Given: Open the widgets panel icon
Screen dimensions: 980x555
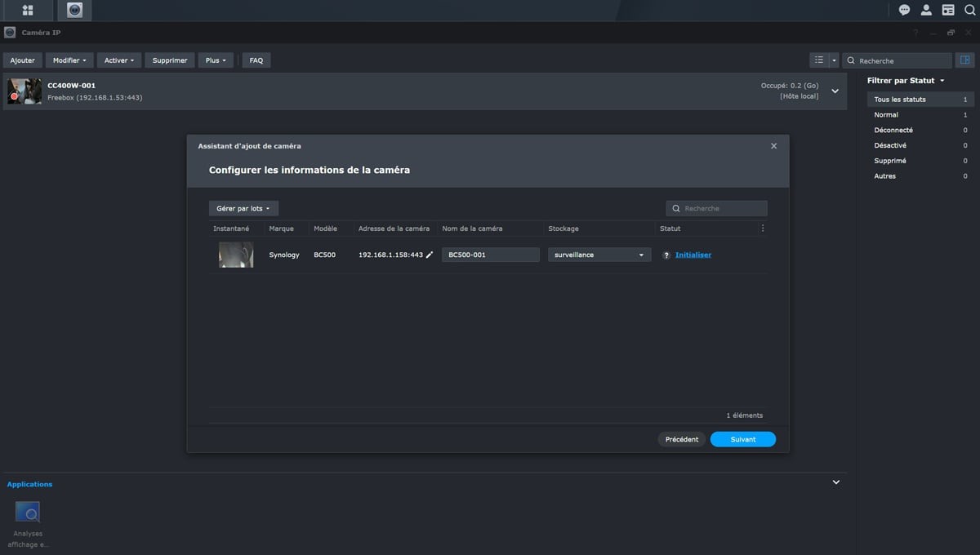Looking at the screenshot, I should [948, 10].
